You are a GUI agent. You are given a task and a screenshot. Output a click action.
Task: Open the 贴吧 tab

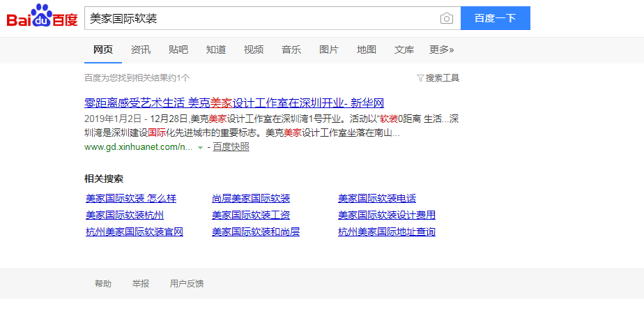coord(178,50)
